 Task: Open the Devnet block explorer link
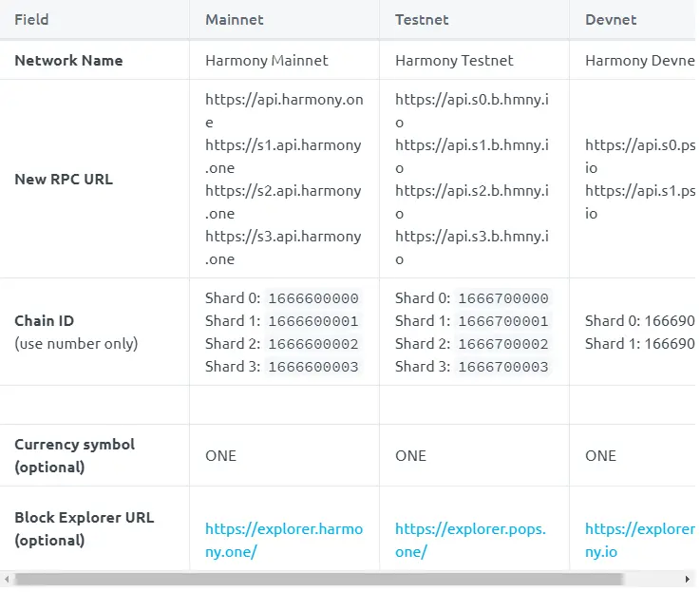[x=640, y=540]
